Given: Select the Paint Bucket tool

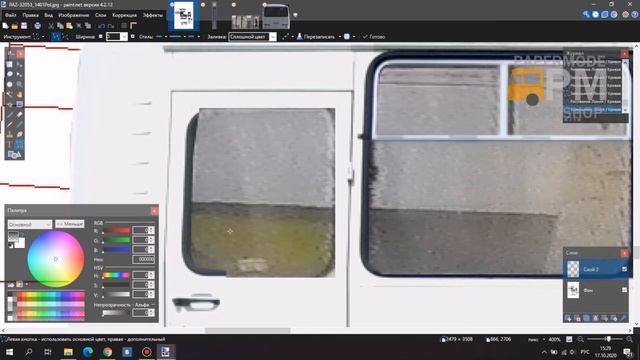Looking at the screenshot, I should coord(10,104).
